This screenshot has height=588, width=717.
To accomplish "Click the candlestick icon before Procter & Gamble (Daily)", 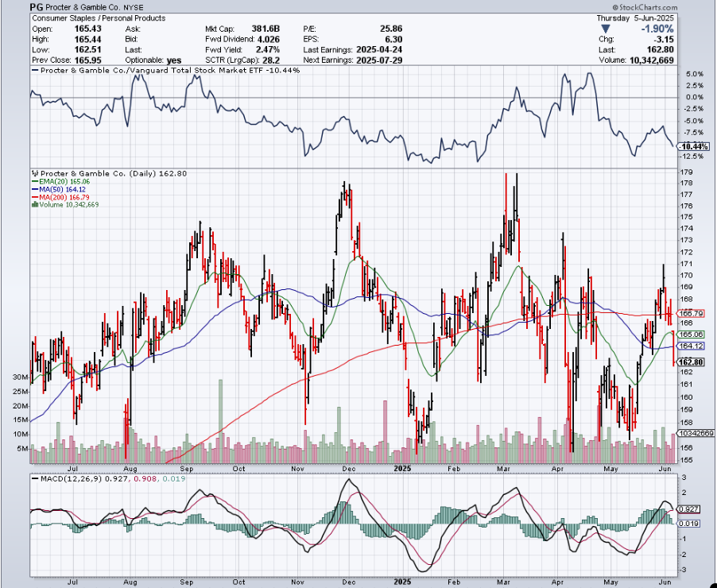I will 35,174.
